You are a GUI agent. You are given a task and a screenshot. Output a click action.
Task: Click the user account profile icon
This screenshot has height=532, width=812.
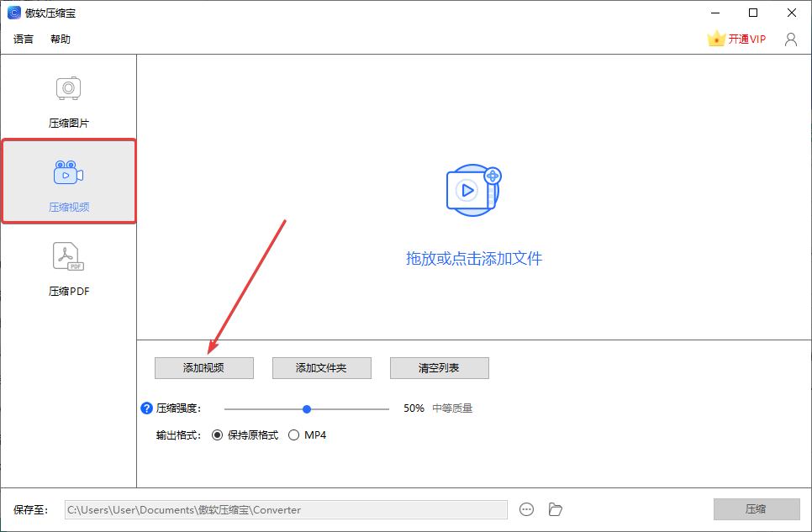point(791,40)
